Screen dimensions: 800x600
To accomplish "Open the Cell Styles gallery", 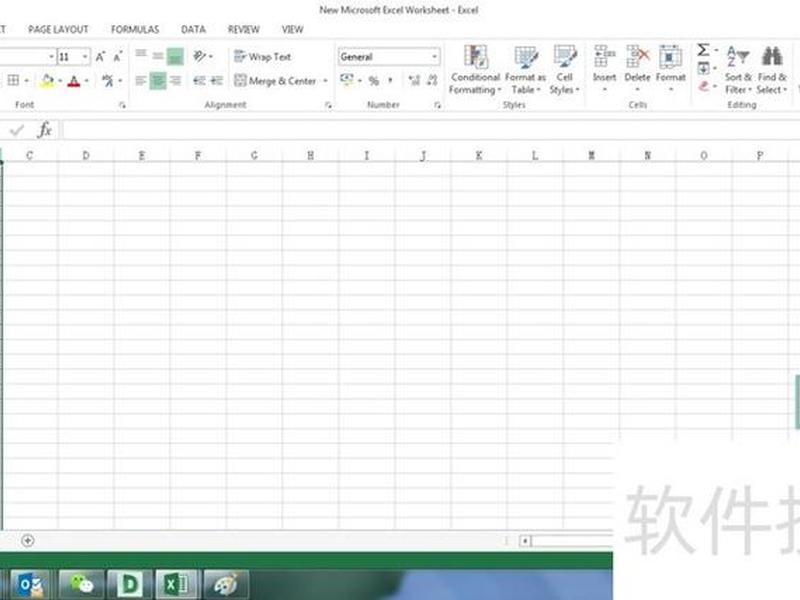I will click(564, 69).
